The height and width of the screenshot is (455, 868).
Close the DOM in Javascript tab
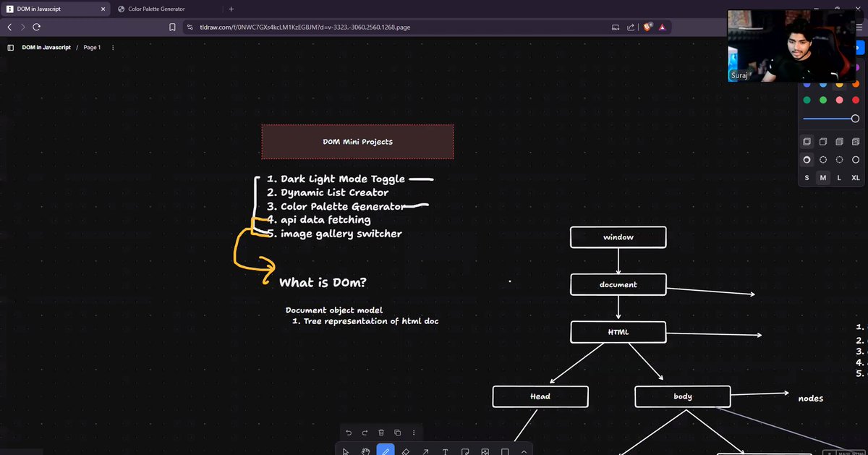point(103,9)
